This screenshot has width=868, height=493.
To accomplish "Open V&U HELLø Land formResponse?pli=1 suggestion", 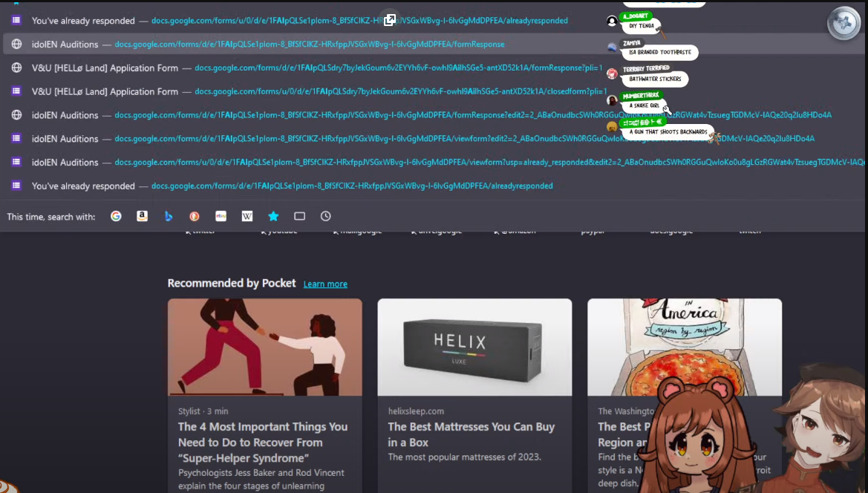I will tap(434, 68).
